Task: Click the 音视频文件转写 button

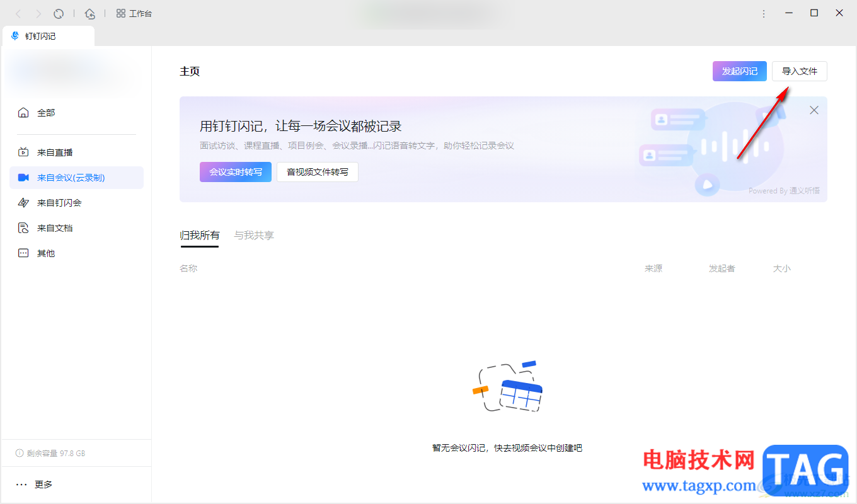Action: tap(318, 172)
